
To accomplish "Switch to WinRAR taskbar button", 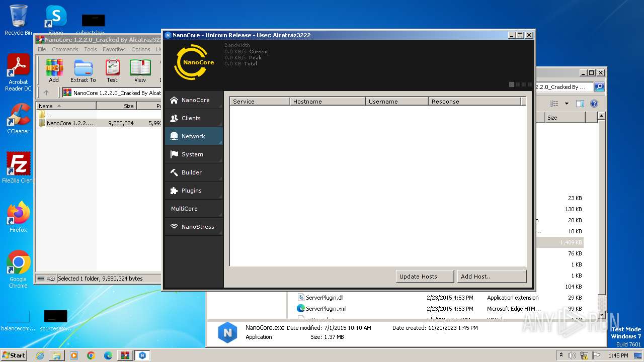I will click(x=125, y=355).
